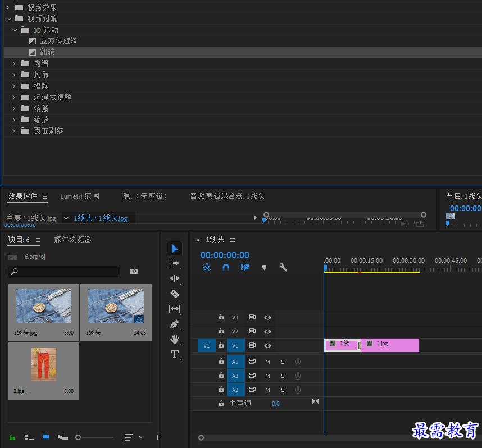
Task: Click the 翻转 transition effect icon
Action: 33,52
